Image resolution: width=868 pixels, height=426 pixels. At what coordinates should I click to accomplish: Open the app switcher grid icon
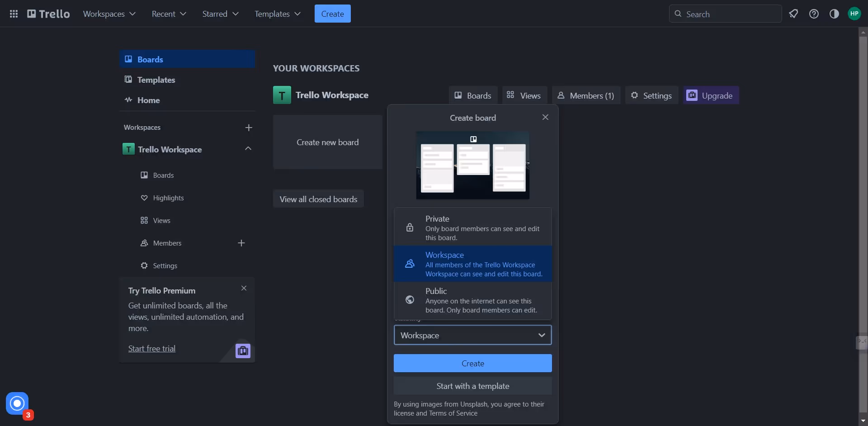point(14,14)
